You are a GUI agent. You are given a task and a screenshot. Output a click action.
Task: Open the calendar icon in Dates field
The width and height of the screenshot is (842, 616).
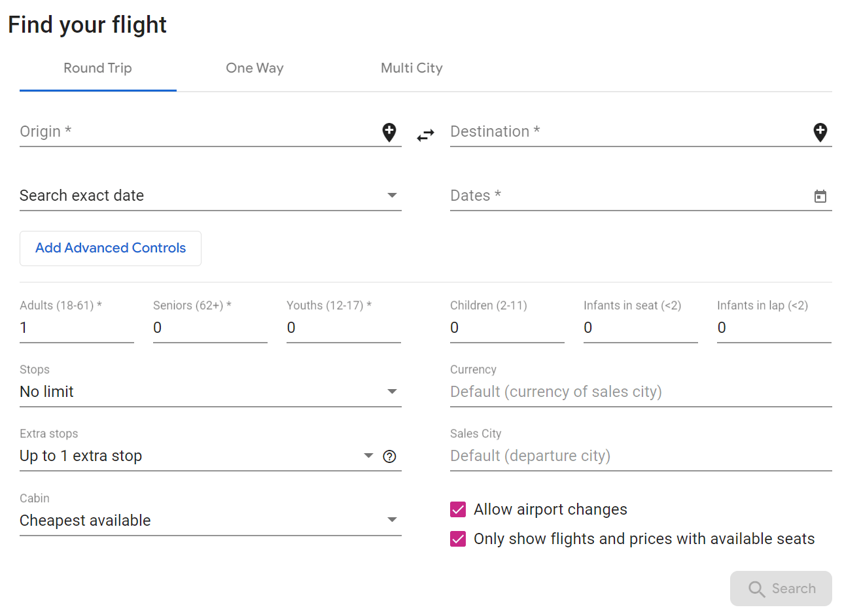point(820,196)
